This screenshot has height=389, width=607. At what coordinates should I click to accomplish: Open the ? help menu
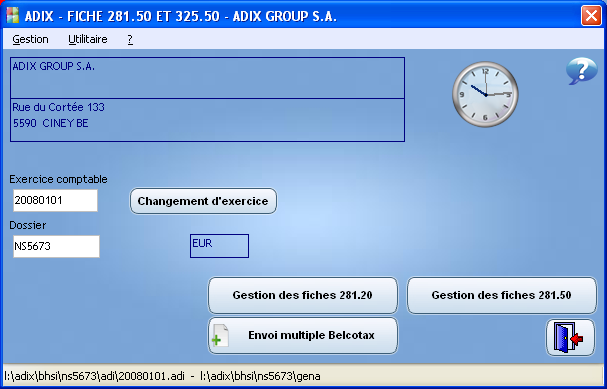130,39
